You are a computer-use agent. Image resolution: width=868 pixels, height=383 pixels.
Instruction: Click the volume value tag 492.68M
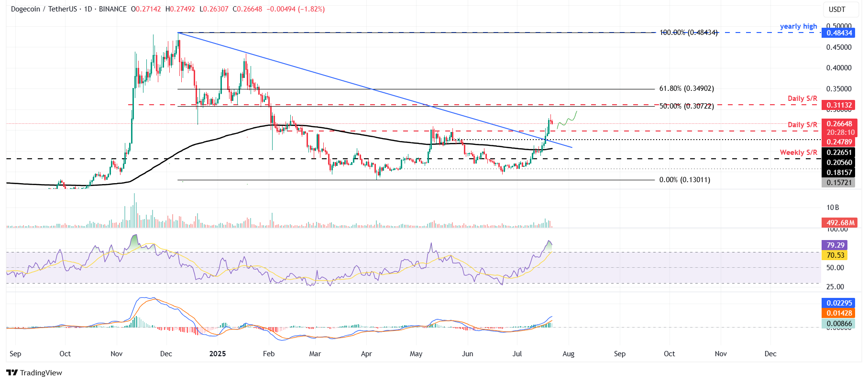(x=839, y=223)
